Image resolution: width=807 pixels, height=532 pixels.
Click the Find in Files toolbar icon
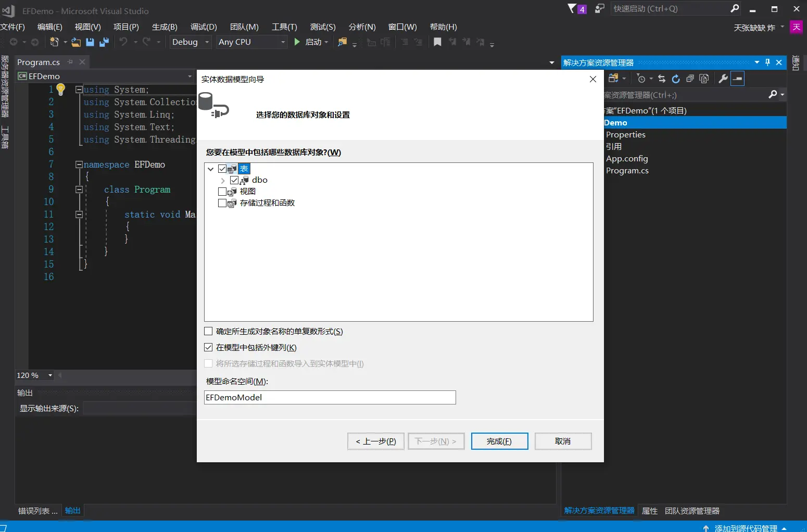tap(342, 42)
